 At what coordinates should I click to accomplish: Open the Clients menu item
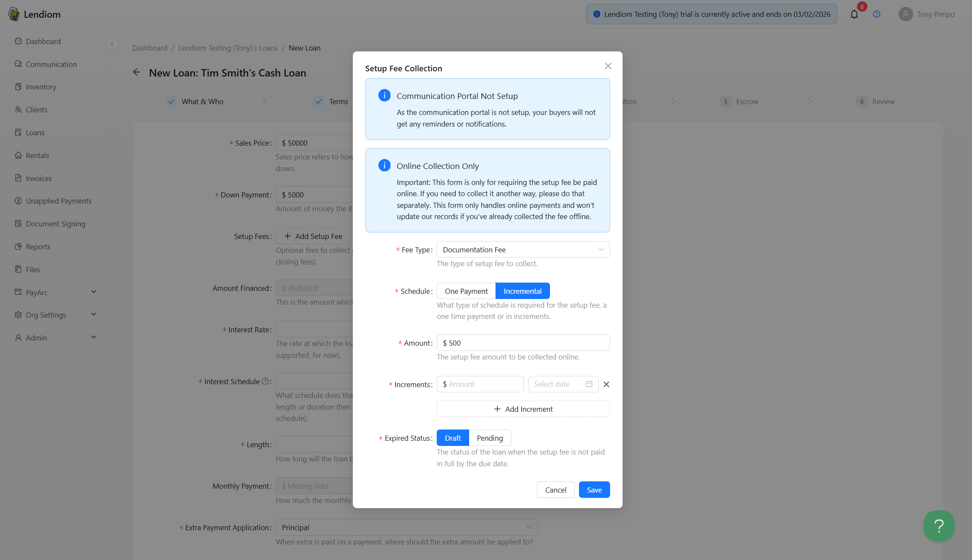pyautogui.click(x=56, y=110)
